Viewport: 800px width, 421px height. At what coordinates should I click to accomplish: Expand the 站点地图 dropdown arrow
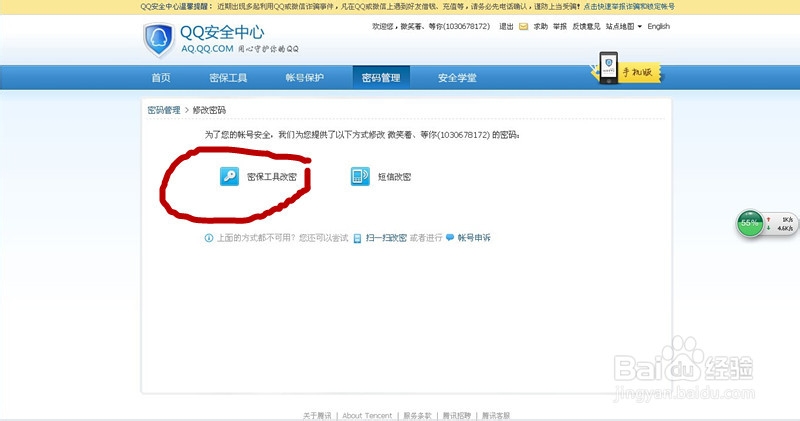pyautogui.click(x=640, y=27)
